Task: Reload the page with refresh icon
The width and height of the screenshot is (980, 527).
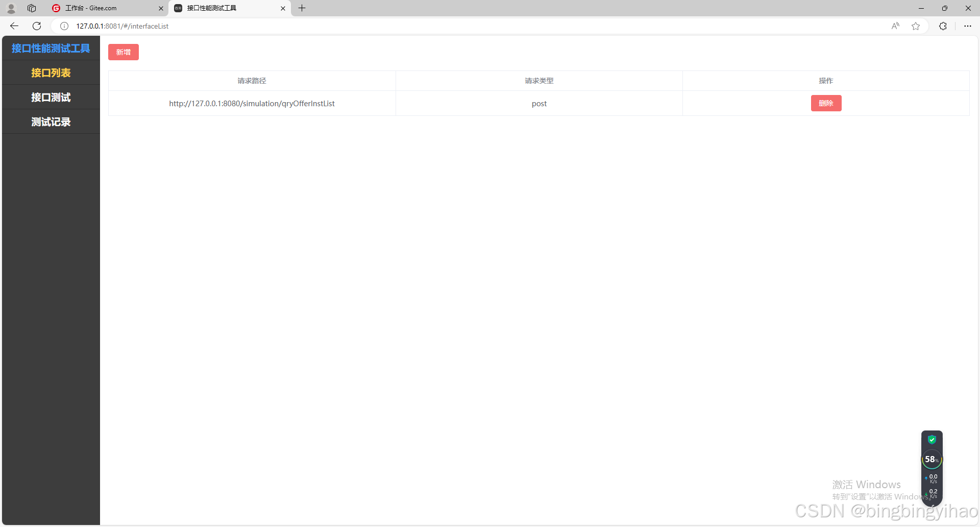Action: tap(37, 26)
